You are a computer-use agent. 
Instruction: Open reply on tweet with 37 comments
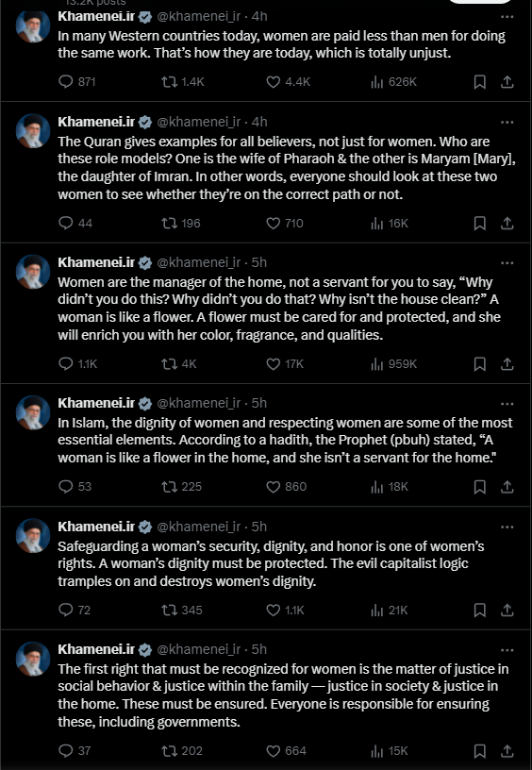(x=75, y=751)
